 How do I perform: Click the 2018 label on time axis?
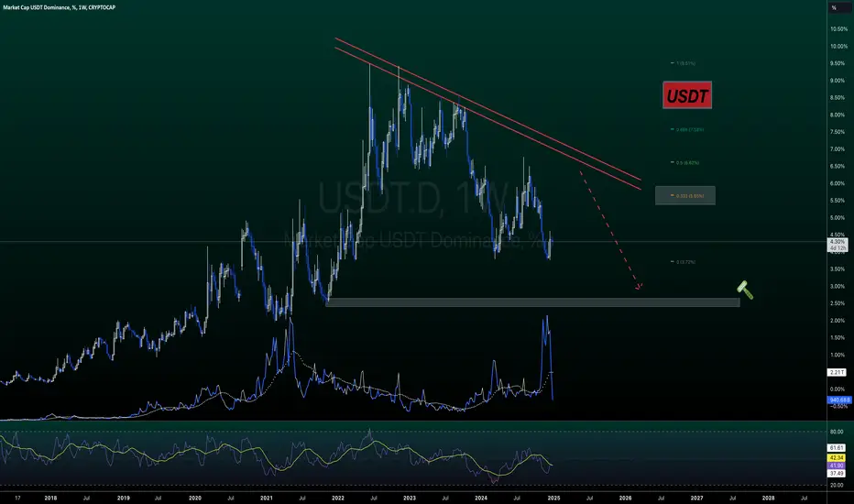click(x=50, y=498)
